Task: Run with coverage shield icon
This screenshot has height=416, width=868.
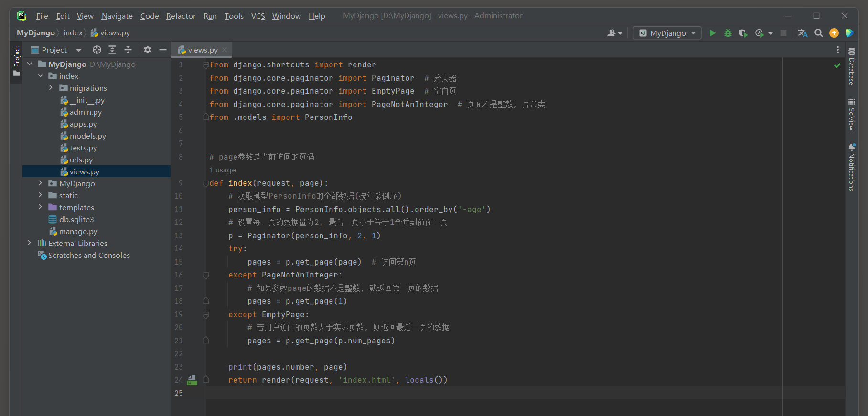Action: 743,33
